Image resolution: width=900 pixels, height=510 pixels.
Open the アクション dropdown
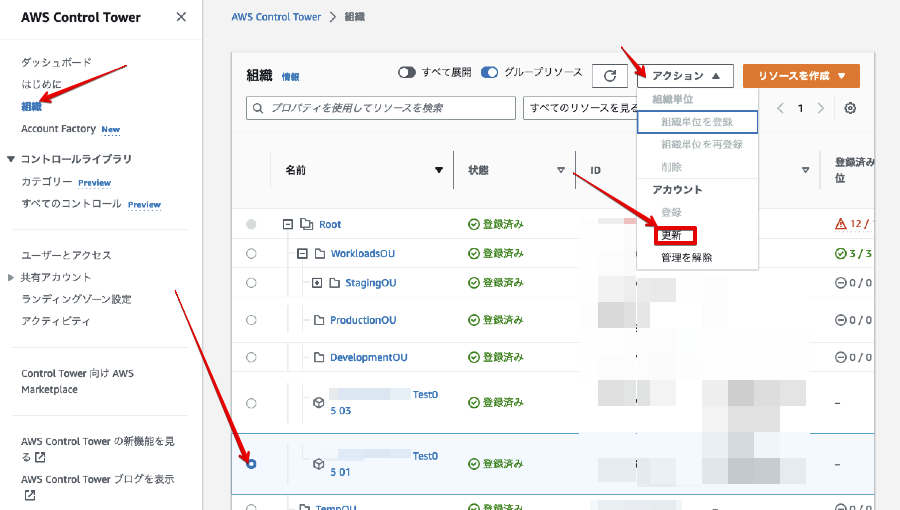[x=685, y=76]
